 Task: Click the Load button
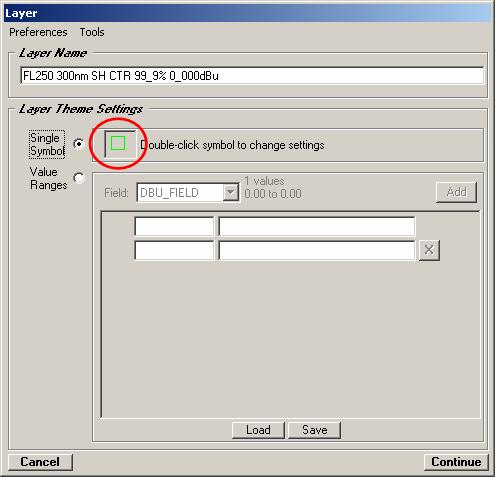pyautogui.click(x=258, y=430)
